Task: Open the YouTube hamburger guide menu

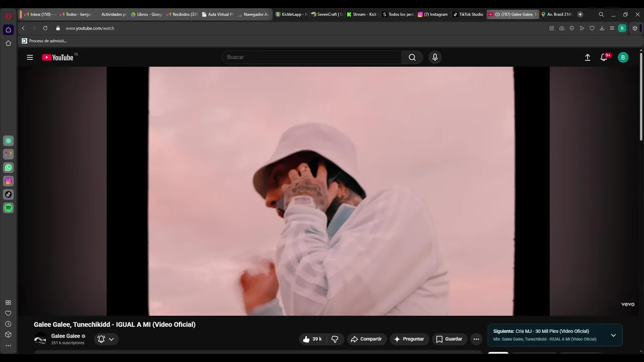Action: tap(30, 57)
